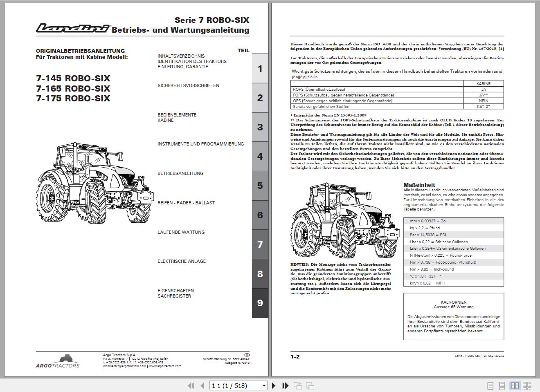The image size is (540, 392).
Task: Select the two-page facing layout
Action: click(515, 385)
